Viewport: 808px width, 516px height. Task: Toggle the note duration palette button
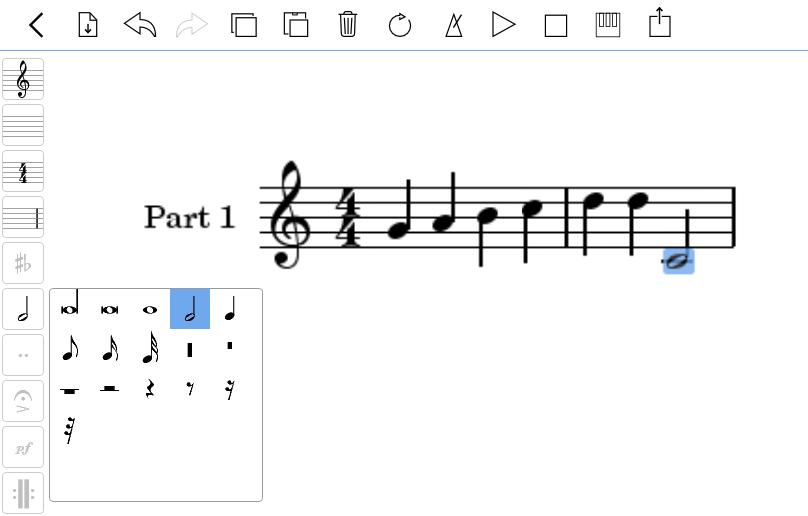pyautogui.click(x=23, y=309)
